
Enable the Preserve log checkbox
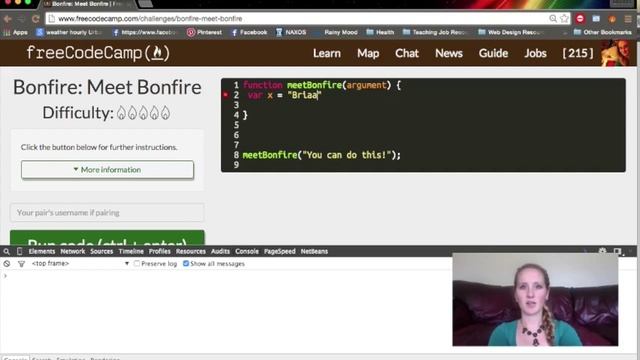click(x=137, y=264)
